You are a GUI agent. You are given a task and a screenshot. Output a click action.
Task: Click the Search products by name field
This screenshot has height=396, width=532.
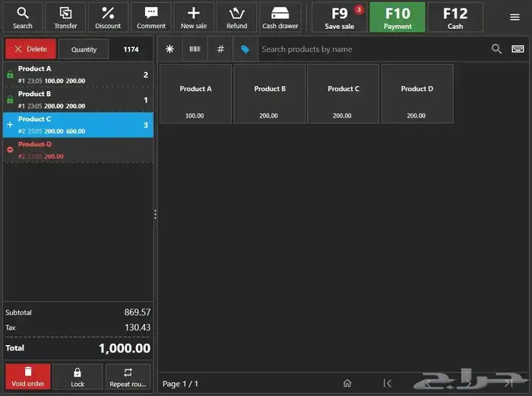click(x=372, y=49)
